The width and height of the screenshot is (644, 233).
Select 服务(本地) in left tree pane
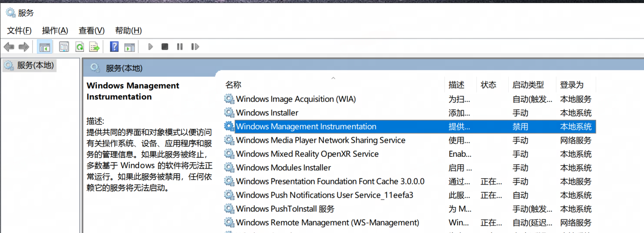coord(35,66)
